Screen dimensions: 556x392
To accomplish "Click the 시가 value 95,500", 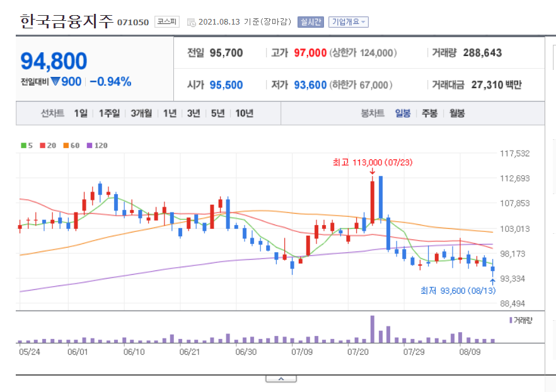I will tap(226, 85).
